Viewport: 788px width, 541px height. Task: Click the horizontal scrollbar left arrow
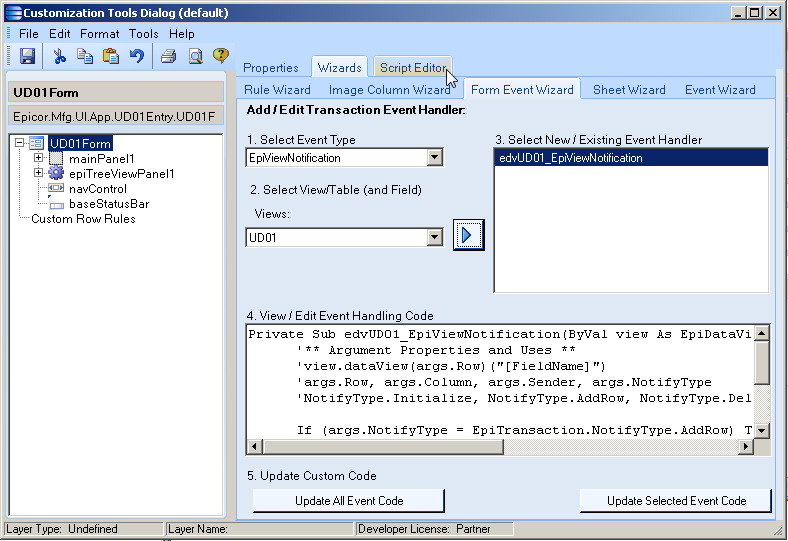[x=255, y=446]
